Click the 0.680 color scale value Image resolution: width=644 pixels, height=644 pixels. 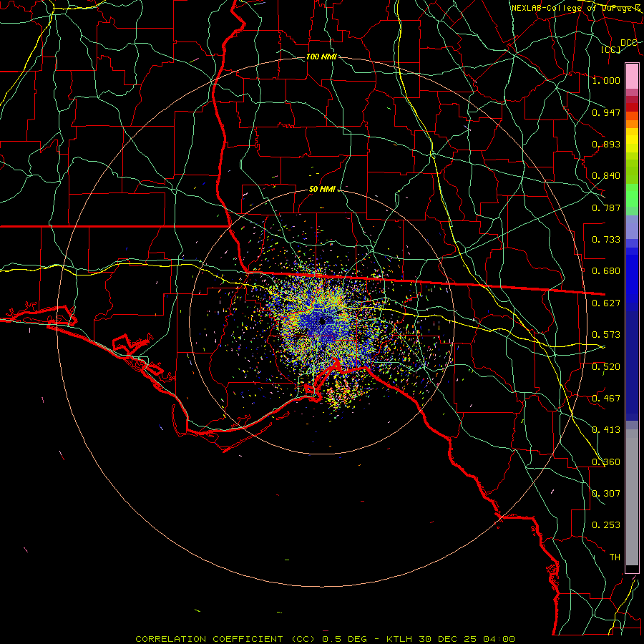[606, 271]
